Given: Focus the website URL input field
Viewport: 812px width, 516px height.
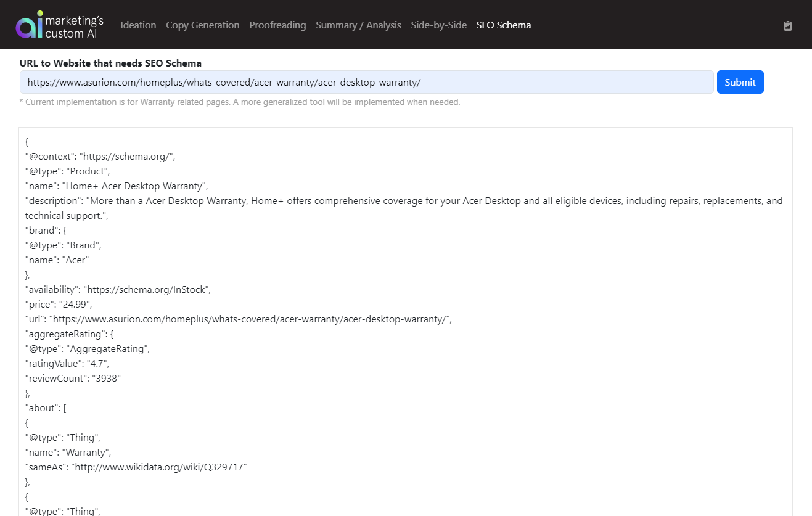Looking at the screenshot, I should tap(367, 82).
